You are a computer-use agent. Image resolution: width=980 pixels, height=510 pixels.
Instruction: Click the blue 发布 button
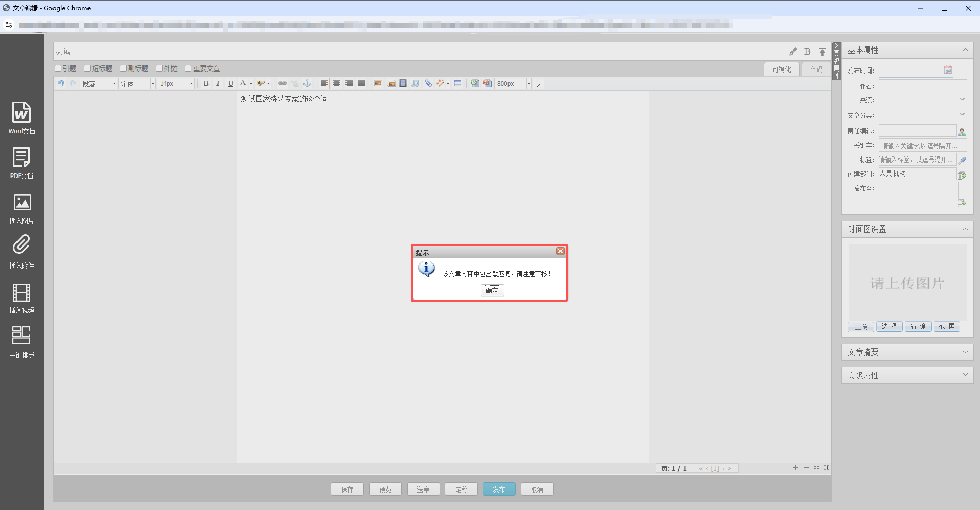coord(499,489)
